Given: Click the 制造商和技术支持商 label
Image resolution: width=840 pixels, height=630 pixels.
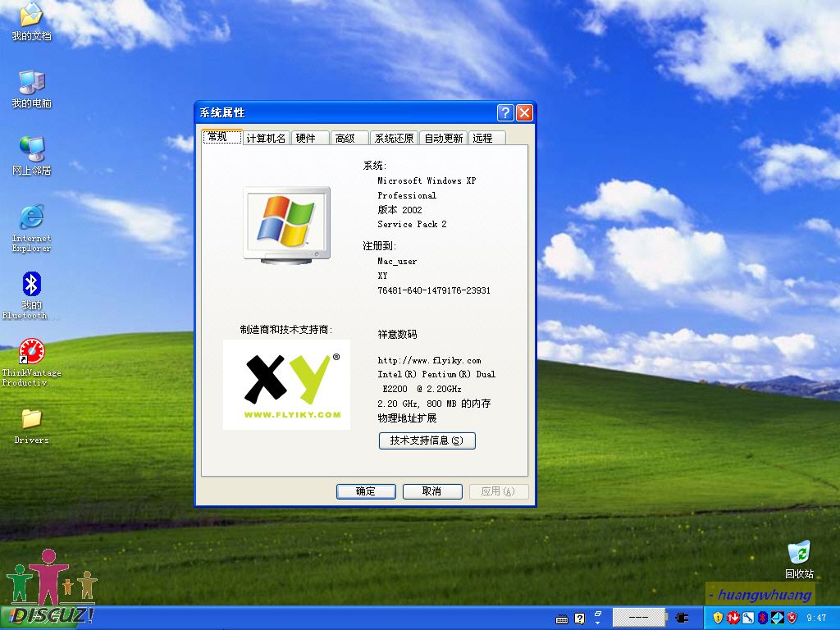Looking at the screenshot, I should pos(286,330).
